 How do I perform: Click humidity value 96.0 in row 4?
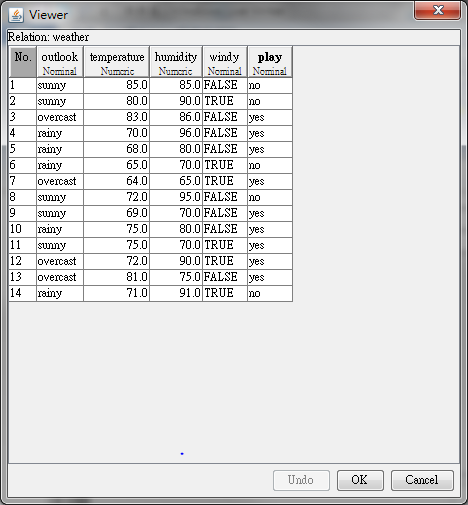176,133
